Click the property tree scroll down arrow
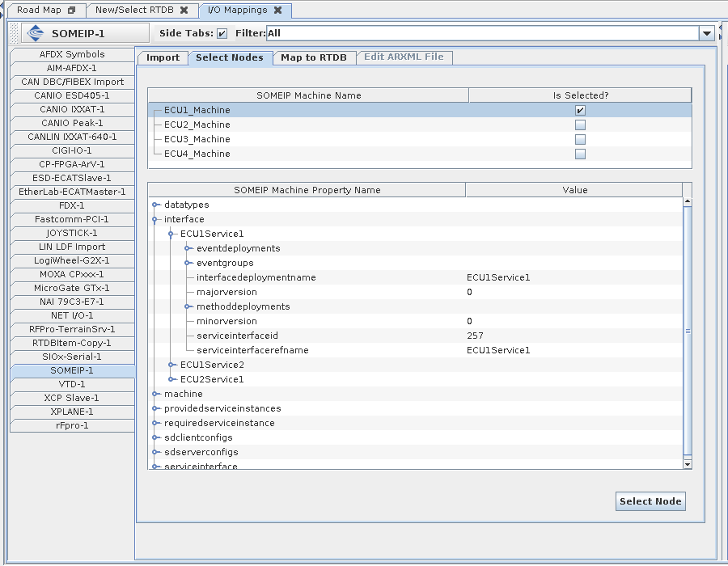728x566 pixels. click(688, 464)
